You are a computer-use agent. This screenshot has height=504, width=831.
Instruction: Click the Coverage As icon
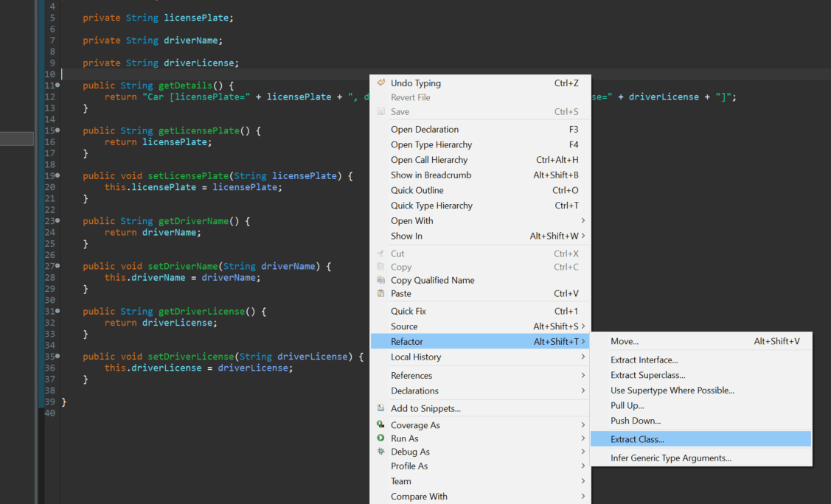pyautogui.click(x=380, y=424)
